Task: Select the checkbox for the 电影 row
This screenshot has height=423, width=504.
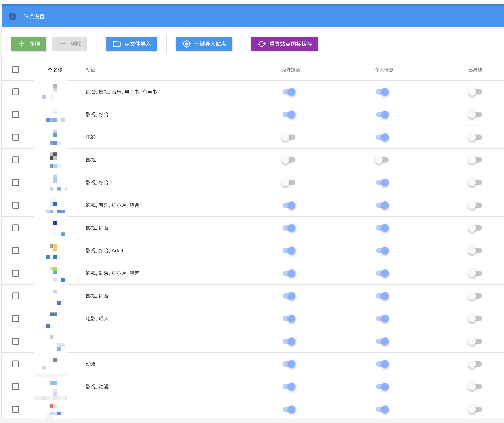Action: click(x=16, y=137)
